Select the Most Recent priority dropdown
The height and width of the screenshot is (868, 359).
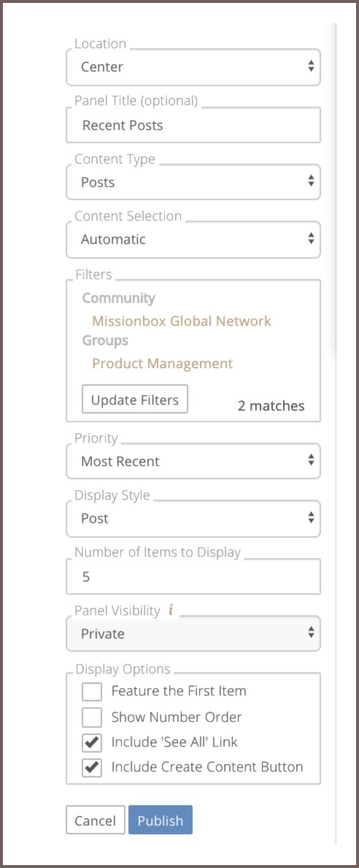tap(193, 461)
